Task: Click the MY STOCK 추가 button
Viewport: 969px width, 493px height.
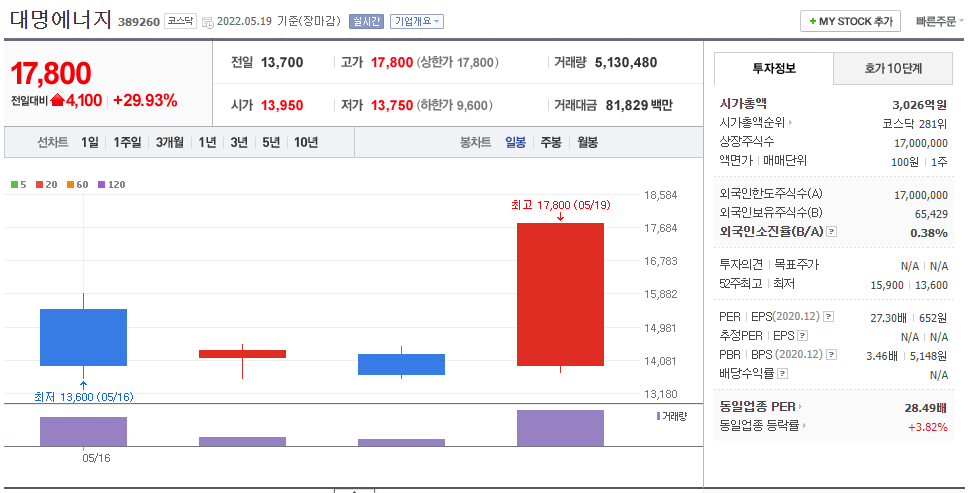Action: 850,21
